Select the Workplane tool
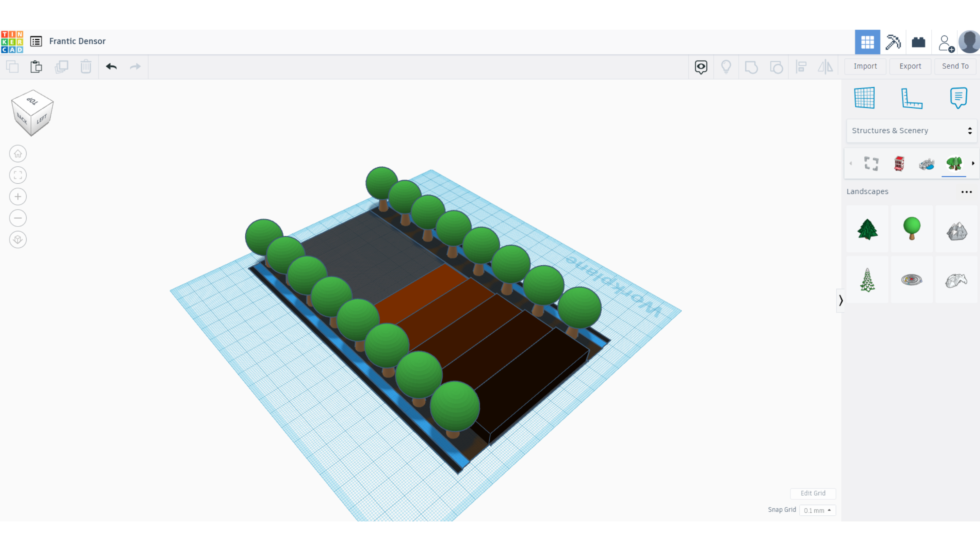Image resolution: width=980 pixels, height=551 pixels. 864,98
